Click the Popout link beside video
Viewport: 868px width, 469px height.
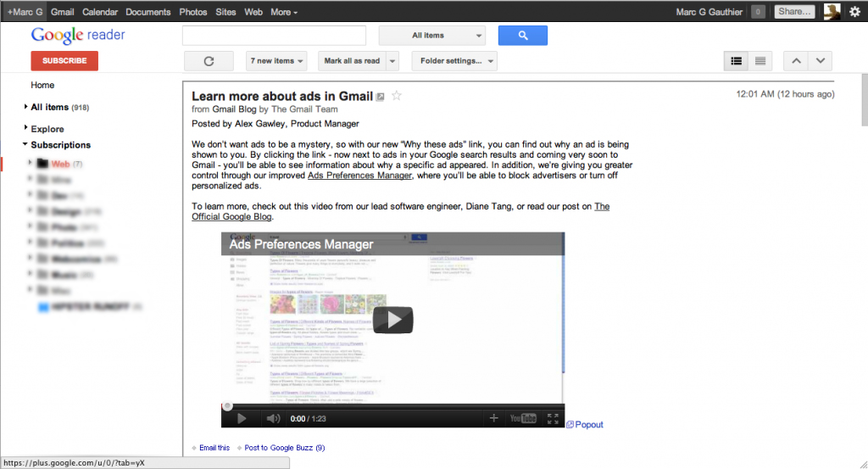pos(585,425)
